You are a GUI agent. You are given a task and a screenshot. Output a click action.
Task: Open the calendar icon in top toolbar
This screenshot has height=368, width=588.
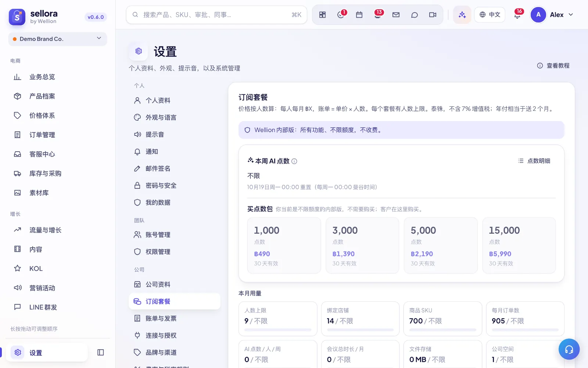pyautogui.click(x=359, y=15)
